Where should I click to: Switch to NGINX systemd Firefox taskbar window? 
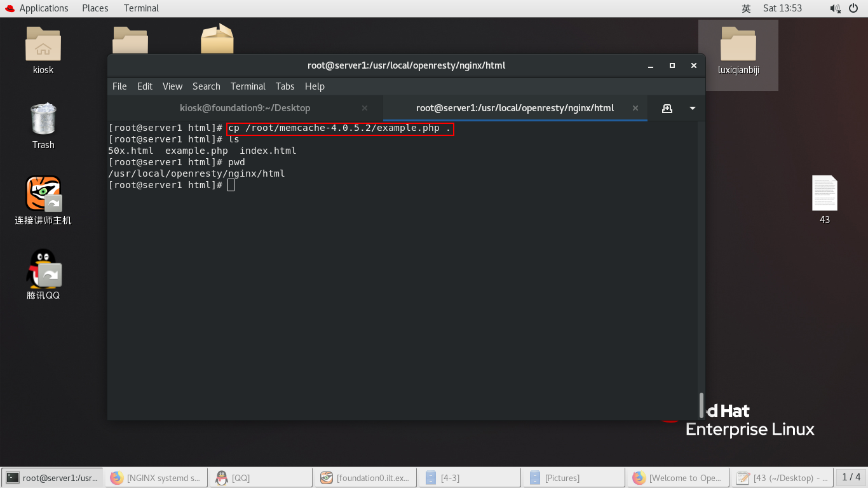coord(157,478)
